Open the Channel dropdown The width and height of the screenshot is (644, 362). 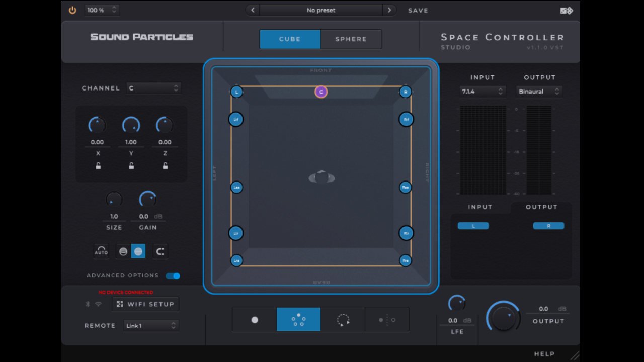pyautogui.click(x=153, y=88)
